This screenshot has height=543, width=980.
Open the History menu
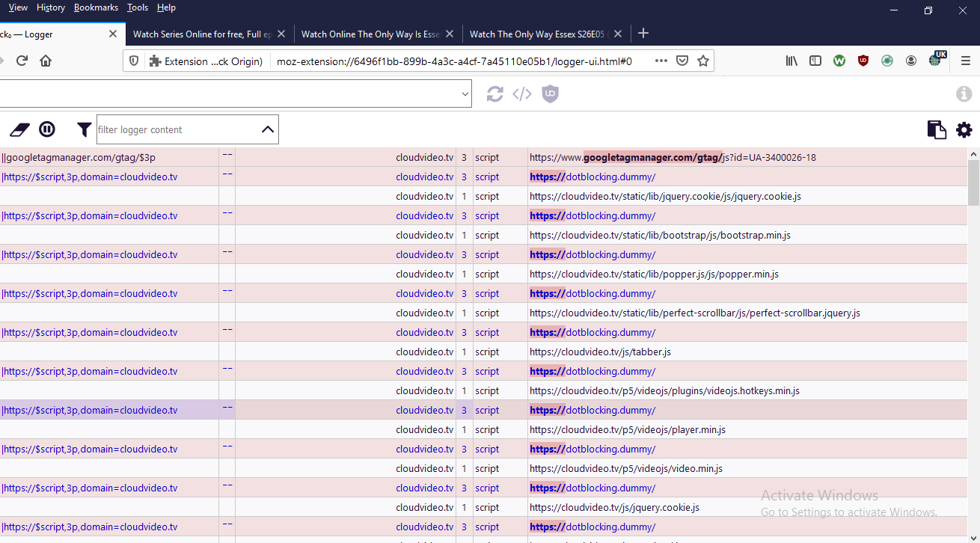tap(50, 7)
